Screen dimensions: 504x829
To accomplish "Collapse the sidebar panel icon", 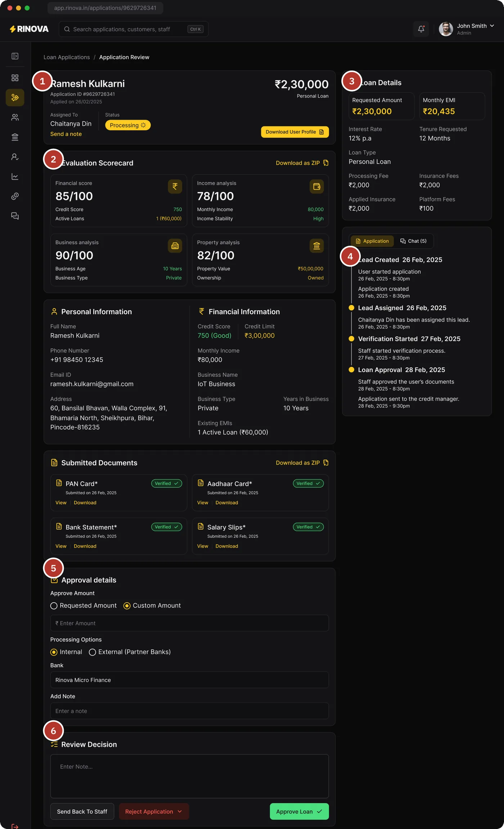I will pyautogui.click(x=15, y=56).
